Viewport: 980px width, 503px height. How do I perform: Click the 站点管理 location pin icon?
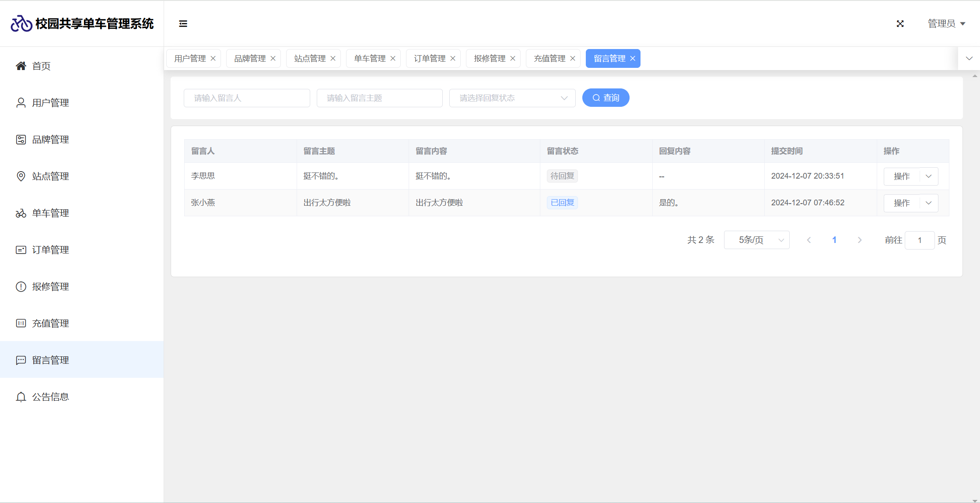[x=21, y=176]
